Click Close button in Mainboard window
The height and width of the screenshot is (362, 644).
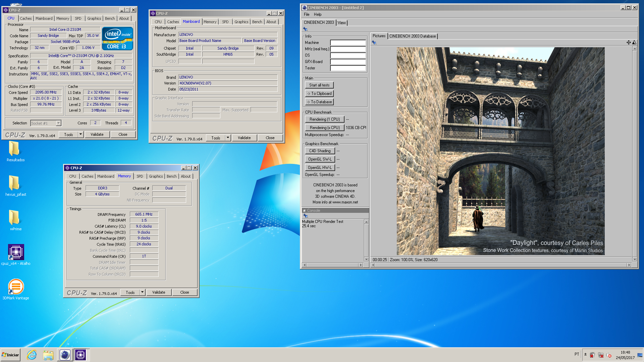coord(270,138)
